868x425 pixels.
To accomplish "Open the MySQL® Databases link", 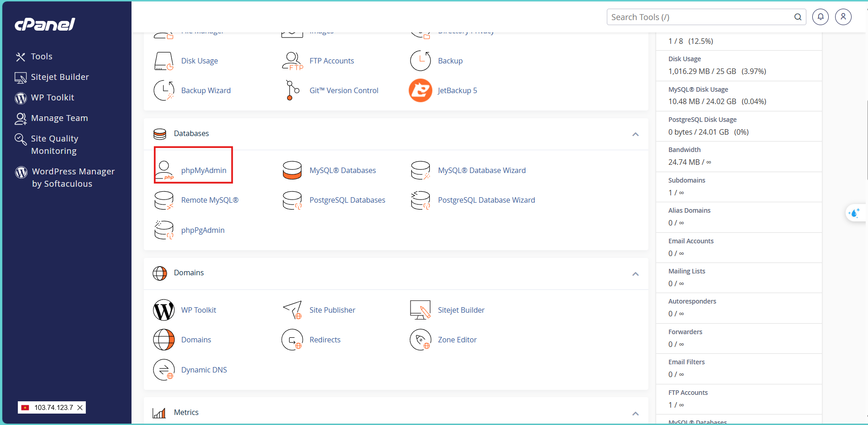I will coord(342,170).
